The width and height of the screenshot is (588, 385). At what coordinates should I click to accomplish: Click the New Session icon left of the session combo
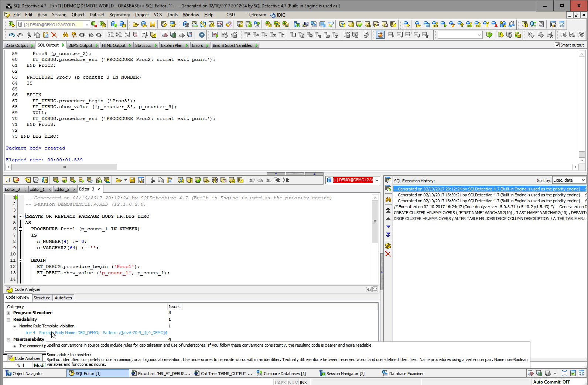(12, 25)
